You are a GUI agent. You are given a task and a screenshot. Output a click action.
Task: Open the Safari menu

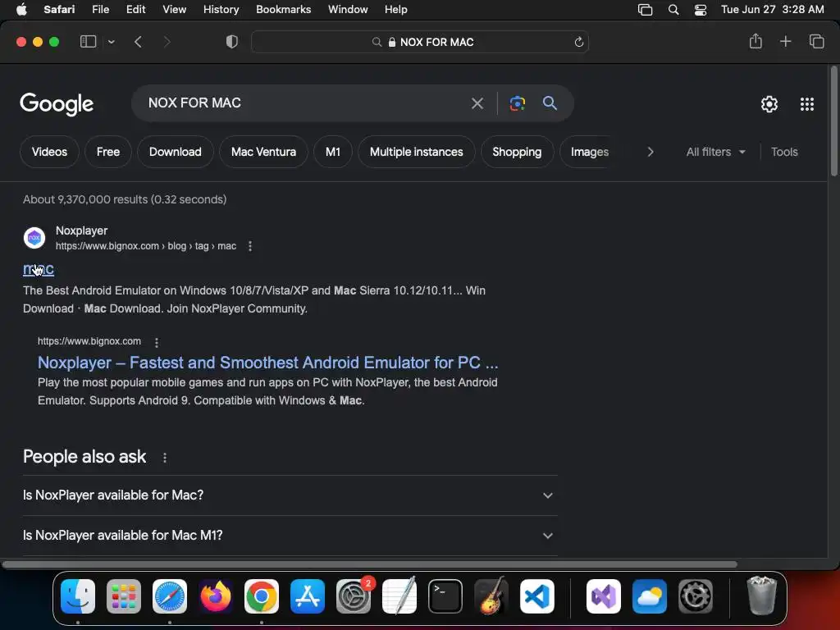point(59,9)
